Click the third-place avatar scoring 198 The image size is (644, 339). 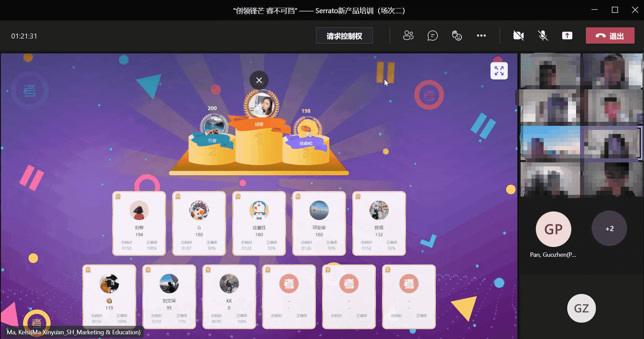(307, 128)
